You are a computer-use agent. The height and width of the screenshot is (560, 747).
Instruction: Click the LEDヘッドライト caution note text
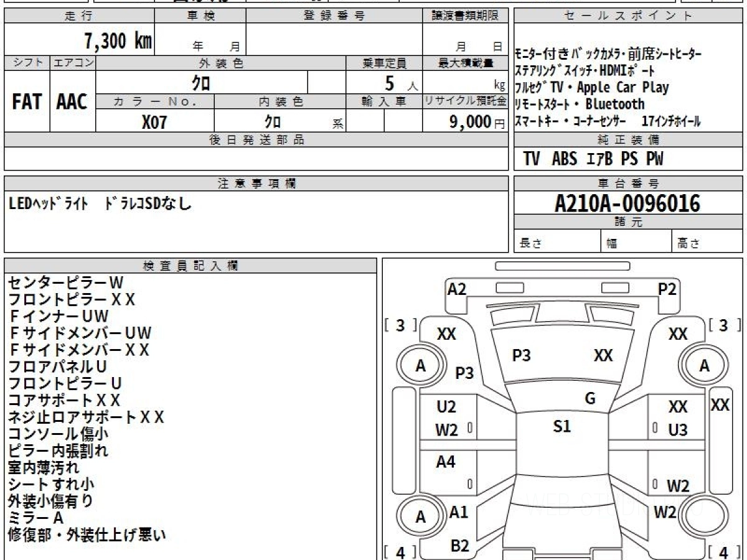[x=49, y=203]
